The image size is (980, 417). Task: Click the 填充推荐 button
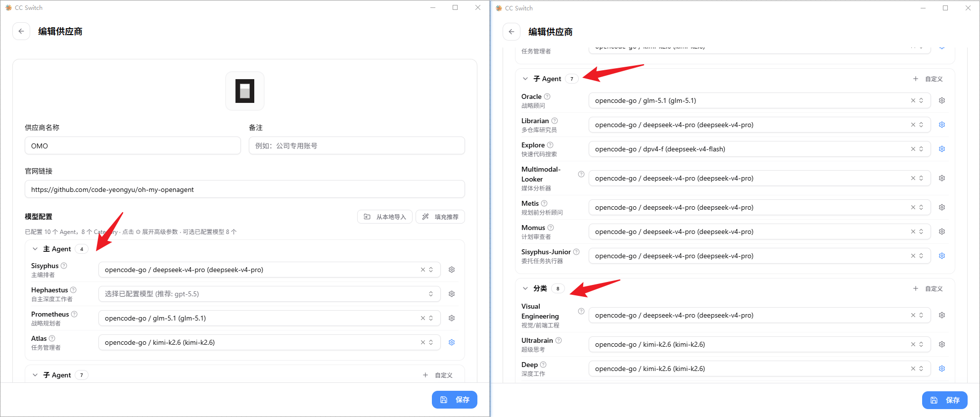pyautogui.click(x=440, y=217)
